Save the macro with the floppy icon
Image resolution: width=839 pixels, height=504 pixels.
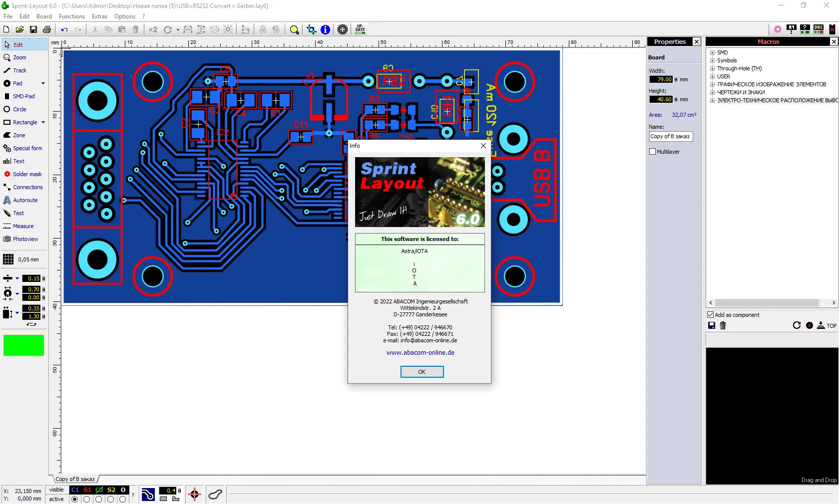(712, 326)
